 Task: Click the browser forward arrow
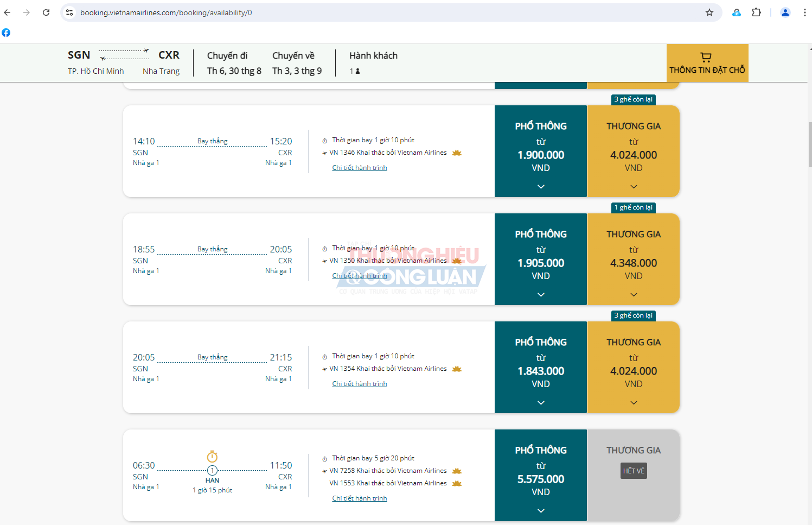coord(27,12)
